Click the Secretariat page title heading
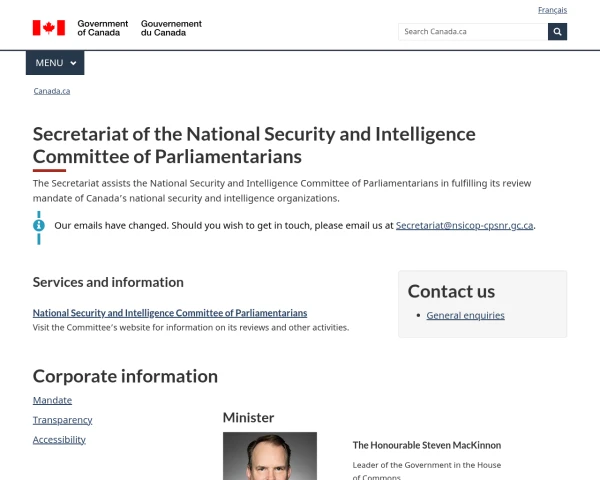This screenshot has width=600, height=480. tap(254, 145)
